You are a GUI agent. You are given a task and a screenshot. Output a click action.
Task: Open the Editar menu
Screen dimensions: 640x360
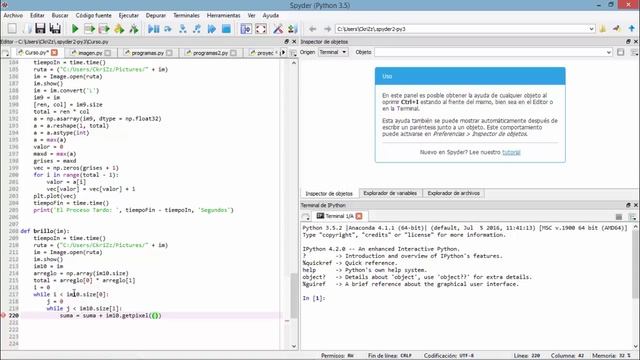37,15
